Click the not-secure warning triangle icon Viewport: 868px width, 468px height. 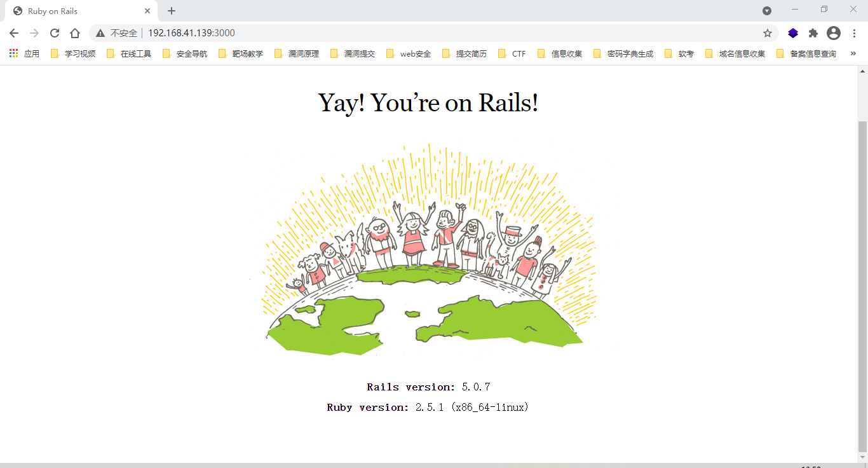(x=100, y=33)
